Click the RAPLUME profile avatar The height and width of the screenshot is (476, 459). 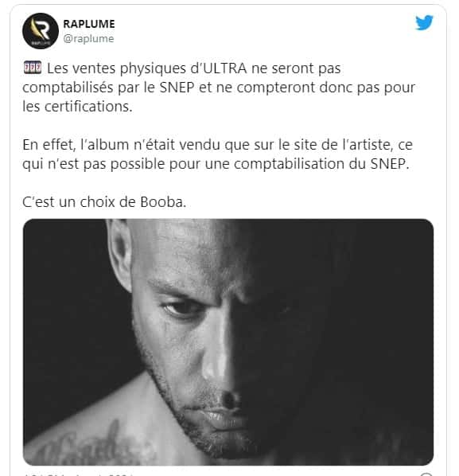pyautogui.click(x=41, y=31)
